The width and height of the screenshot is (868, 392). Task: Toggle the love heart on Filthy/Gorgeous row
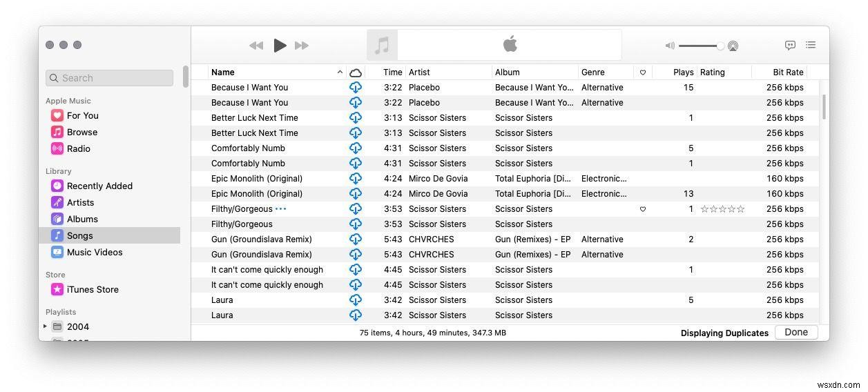click(x=643, y=209)
